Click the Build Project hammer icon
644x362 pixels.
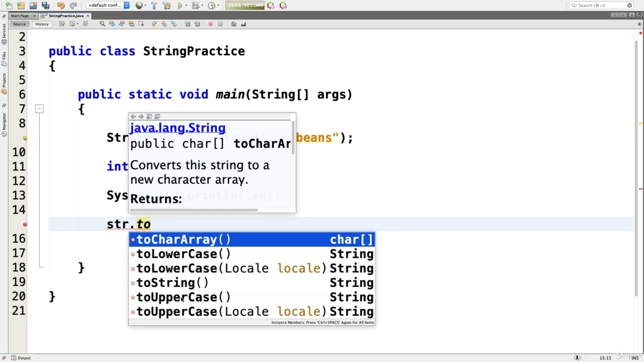point(153,6)
